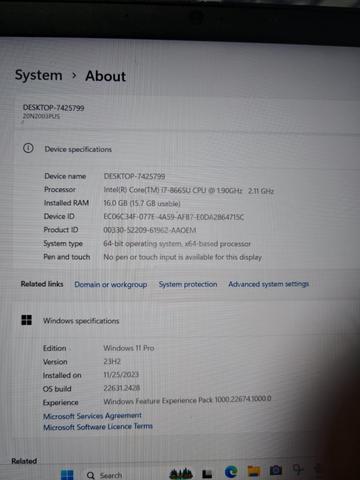Viewport: 360px width, 480px height.
Task: Click the Windows 11 Pro edition value
Action: tap(129, 348)
